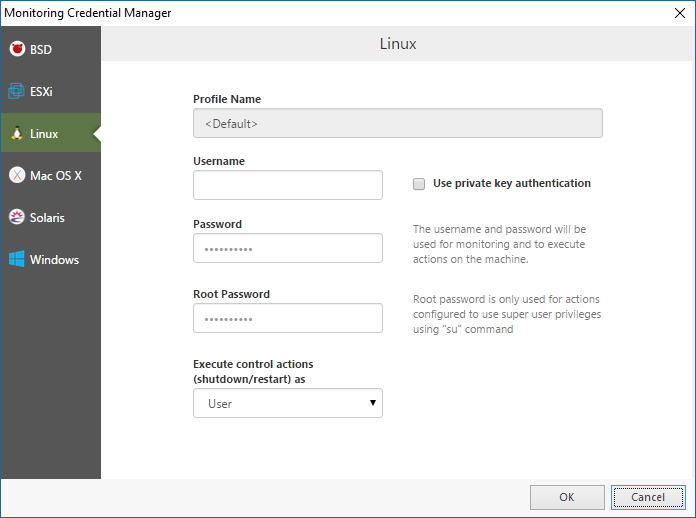Click the 'Root Password' label
The height and width of the screenshot is (518, 696).
point(231,294)
